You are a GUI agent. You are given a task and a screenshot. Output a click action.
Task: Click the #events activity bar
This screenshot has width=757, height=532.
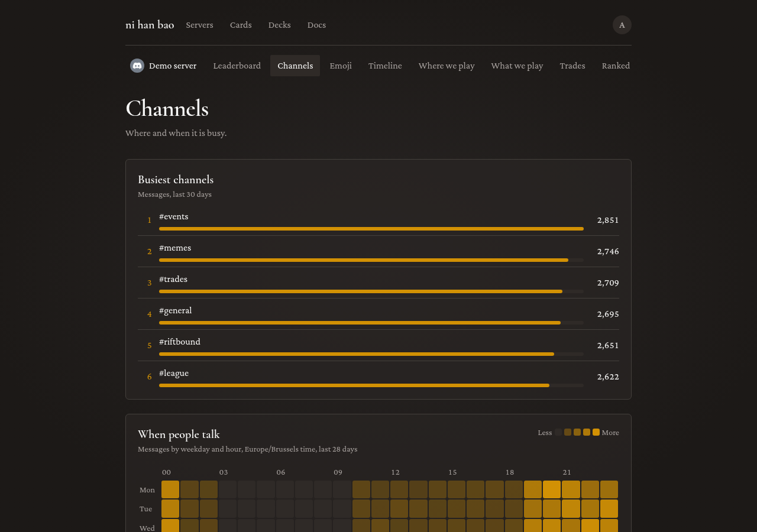point(371,229)
